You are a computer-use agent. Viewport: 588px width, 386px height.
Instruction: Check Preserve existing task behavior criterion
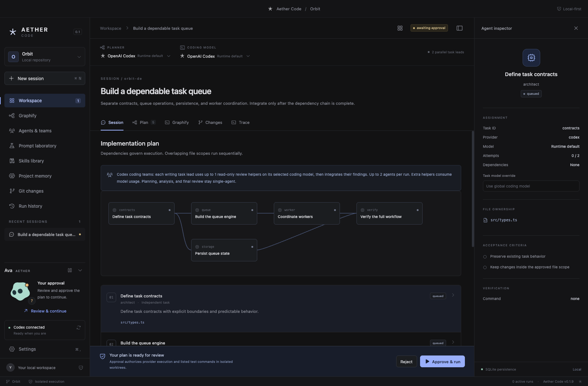click(485, 257)
